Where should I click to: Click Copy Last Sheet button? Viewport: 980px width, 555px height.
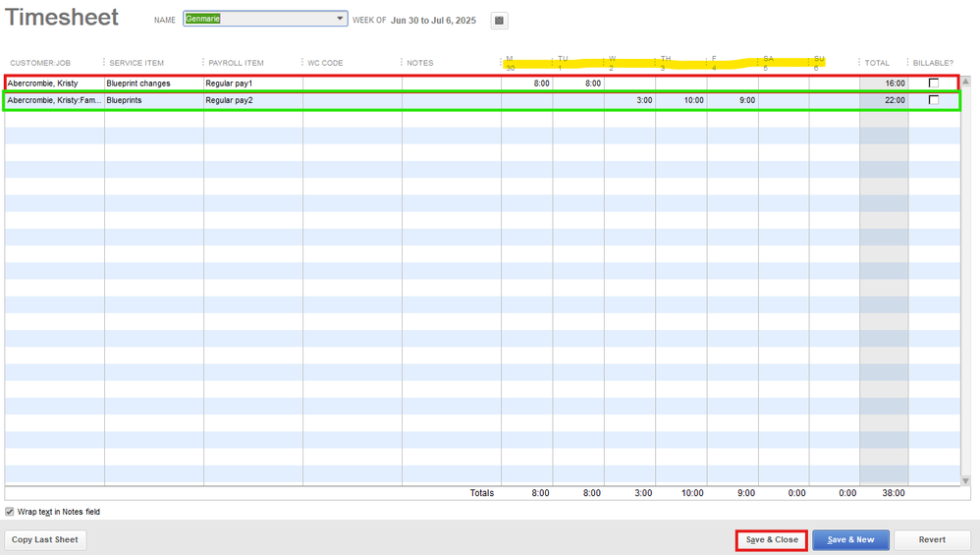(45, 540)
